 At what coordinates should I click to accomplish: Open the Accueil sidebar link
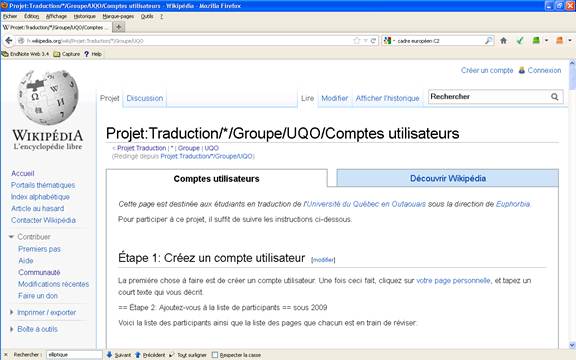[x=22, y=173]
